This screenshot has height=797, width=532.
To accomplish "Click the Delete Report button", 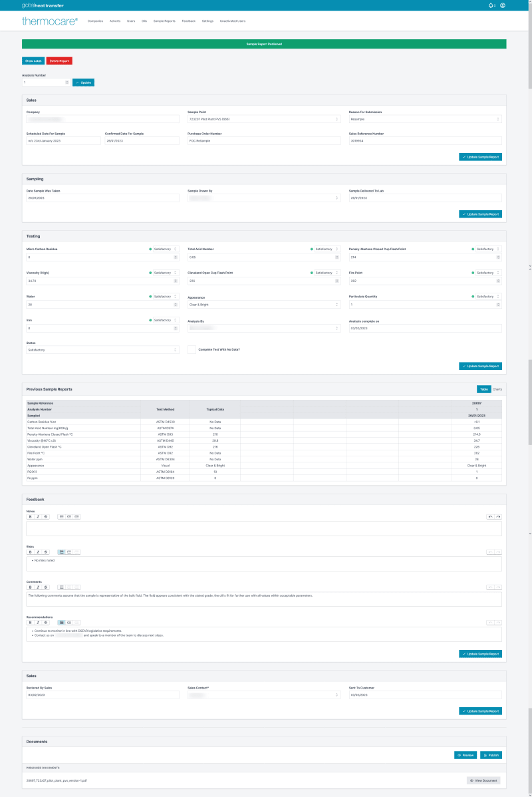I will (58, 61).
